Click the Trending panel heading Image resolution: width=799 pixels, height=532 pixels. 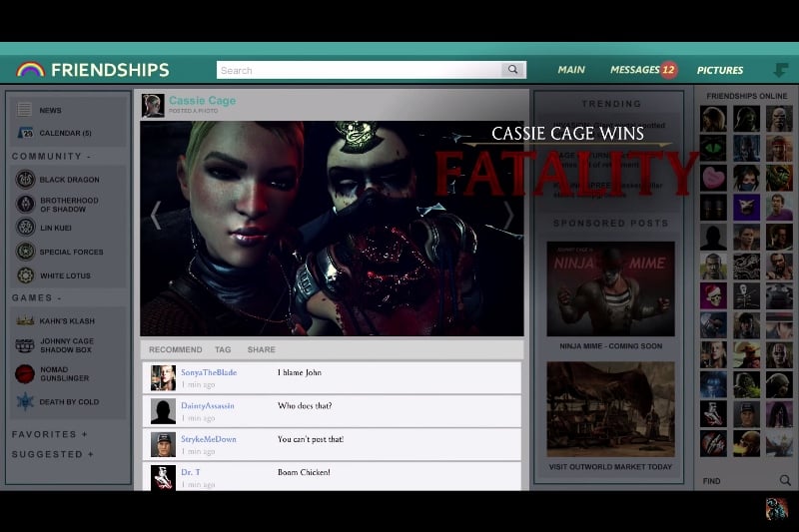[x=610, y=104]
